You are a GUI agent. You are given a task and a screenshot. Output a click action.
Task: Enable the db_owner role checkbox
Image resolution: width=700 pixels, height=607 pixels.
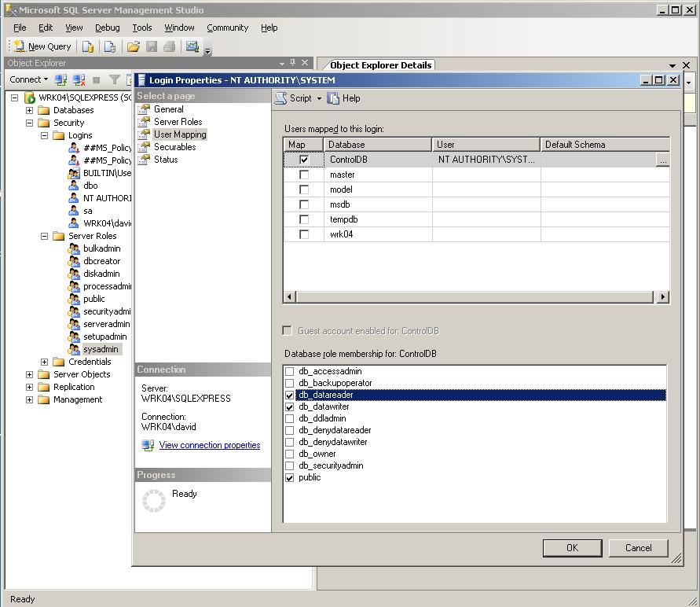pyautogui.click(x=290, y=454)
